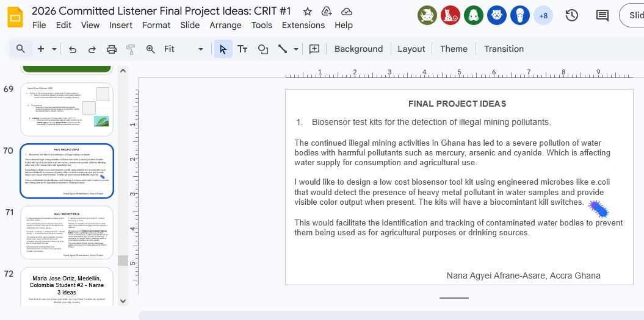Click the Redo arrow icon
The width and height of the screenshot is (644, 320).
click(x=92, y=49)
